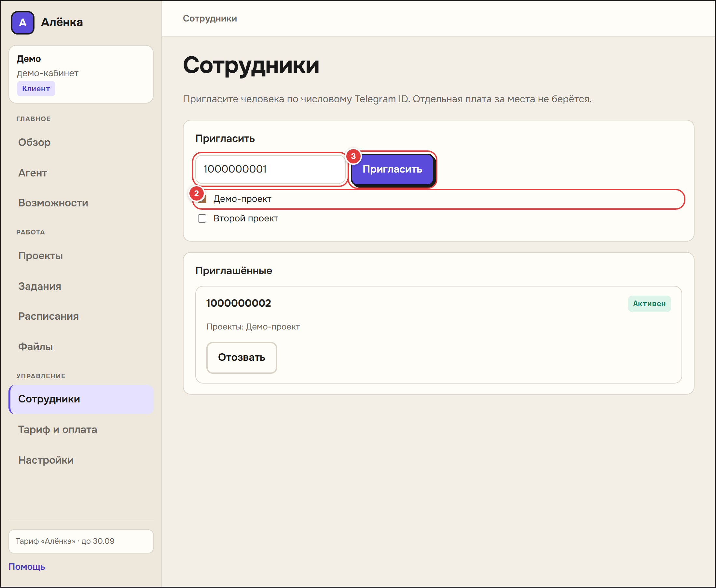Go to the Агент page
This screenshot has width=716, height=588.
pyautogui.click(x=33, y=173)
